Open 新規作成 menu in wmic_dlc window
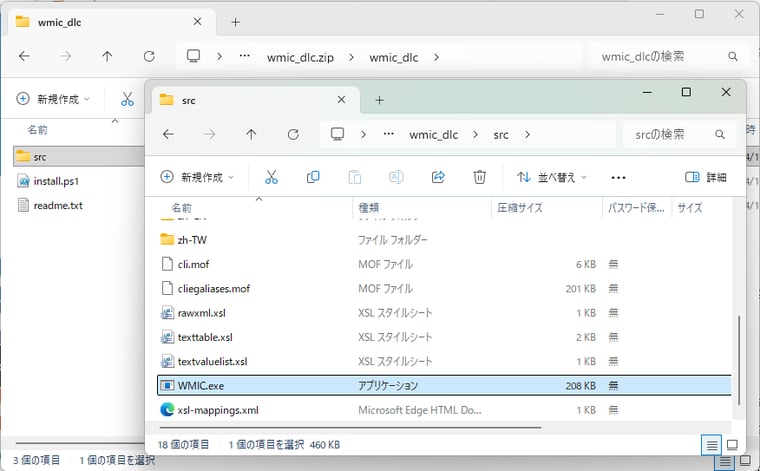Viewport: 760px width, 471px height. click(x=53, y=99)
